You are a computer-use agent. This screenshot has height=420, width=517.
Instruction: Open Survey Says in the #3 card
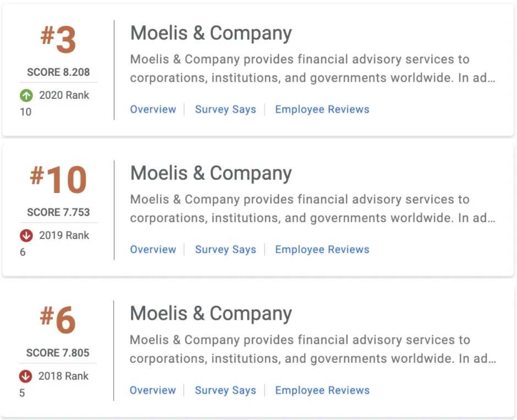[x=226, y=109]
